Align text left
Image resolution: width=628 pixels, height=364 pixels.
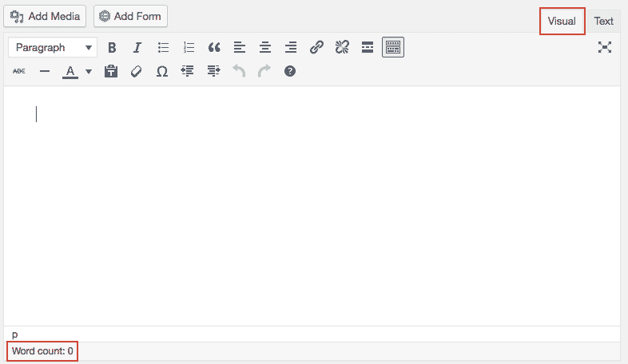(240, 48)
